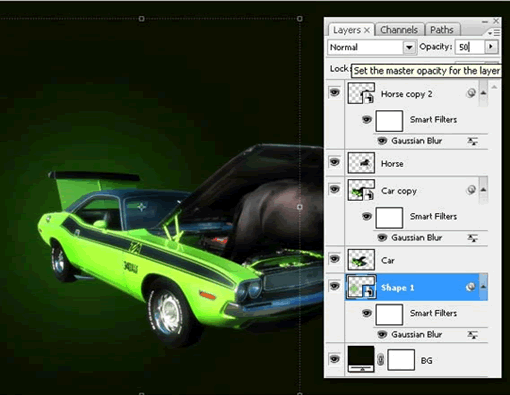Click Gaussian Blur entry under Shape 1

417,334
